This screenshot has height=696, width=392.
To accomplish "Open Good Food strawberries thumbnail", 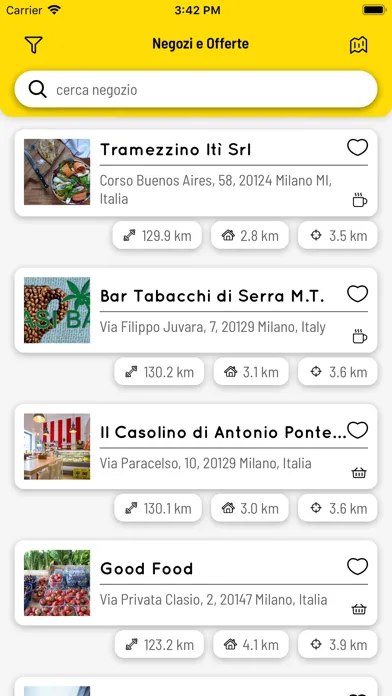I will pos(57,583).
